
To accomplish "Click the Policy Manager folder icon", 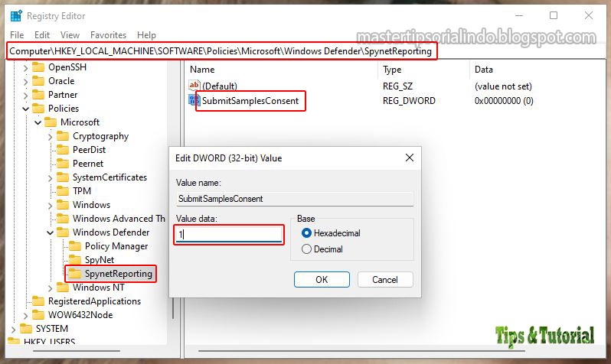I will coord(75,246).
